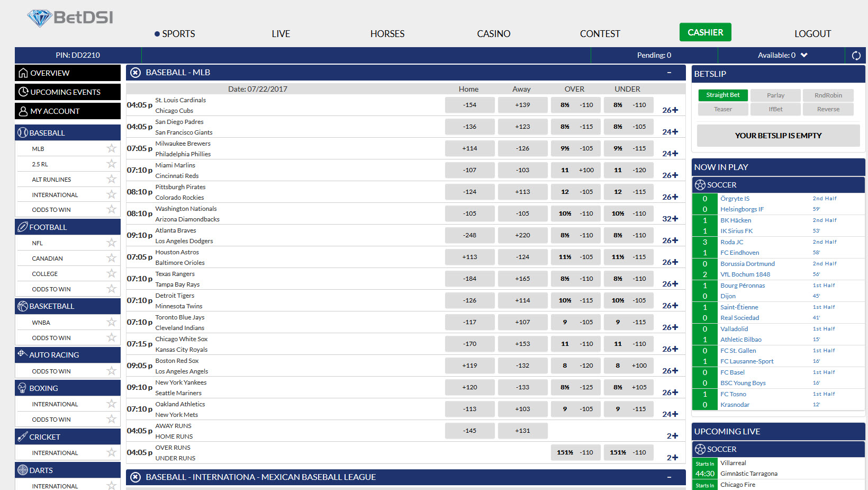
Task: Open Auto Racing Odds To Win link
Action: coord(51,371)
